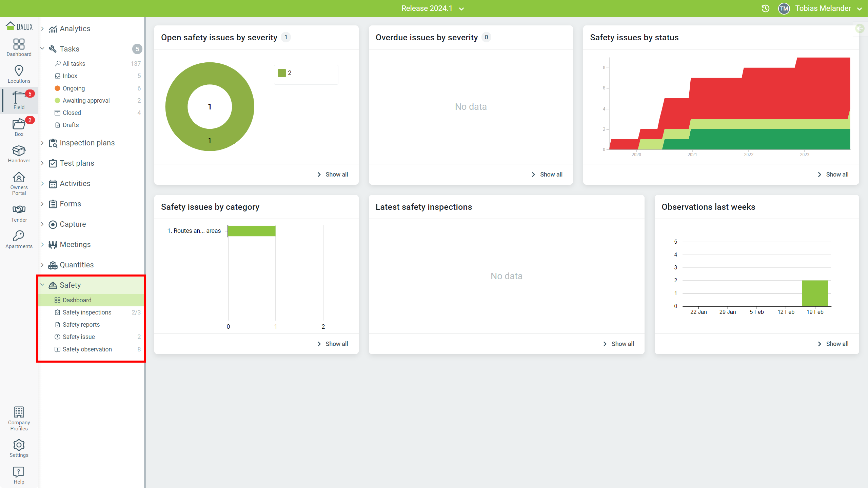The width and height of the screenshot is (868, 488).
Task: Click the green back-arrow panel toggle
Action: (860, 28)
